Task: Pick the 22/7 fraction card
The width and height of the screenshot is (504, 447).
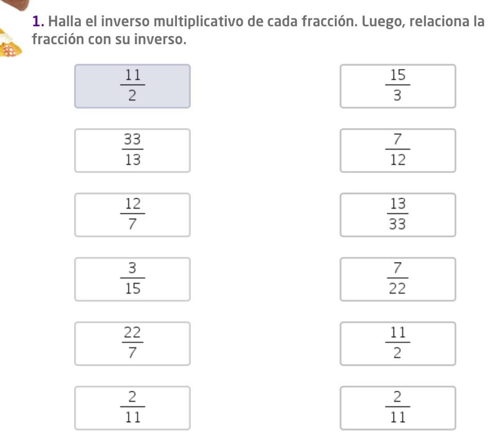Action: tap(132, 344)
